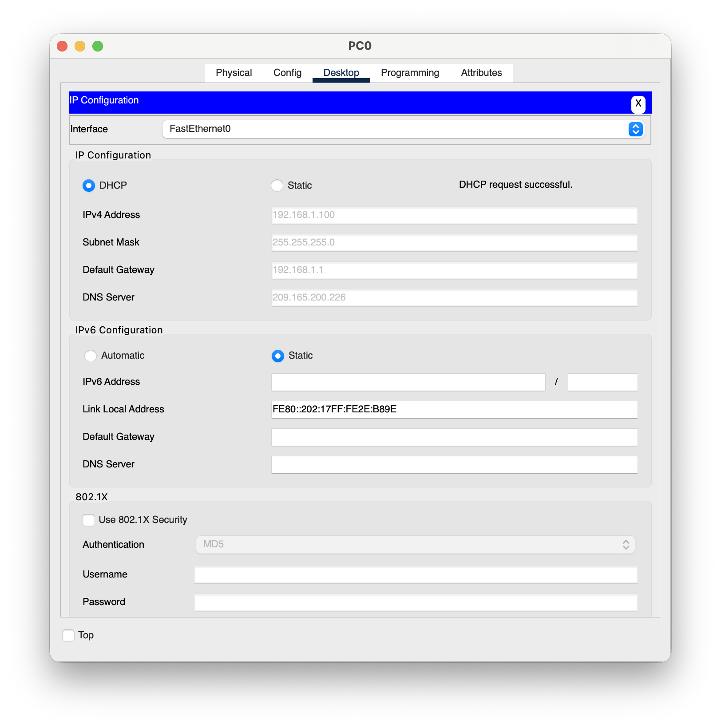Switch to the Physical tab

(x=234, y=73)
